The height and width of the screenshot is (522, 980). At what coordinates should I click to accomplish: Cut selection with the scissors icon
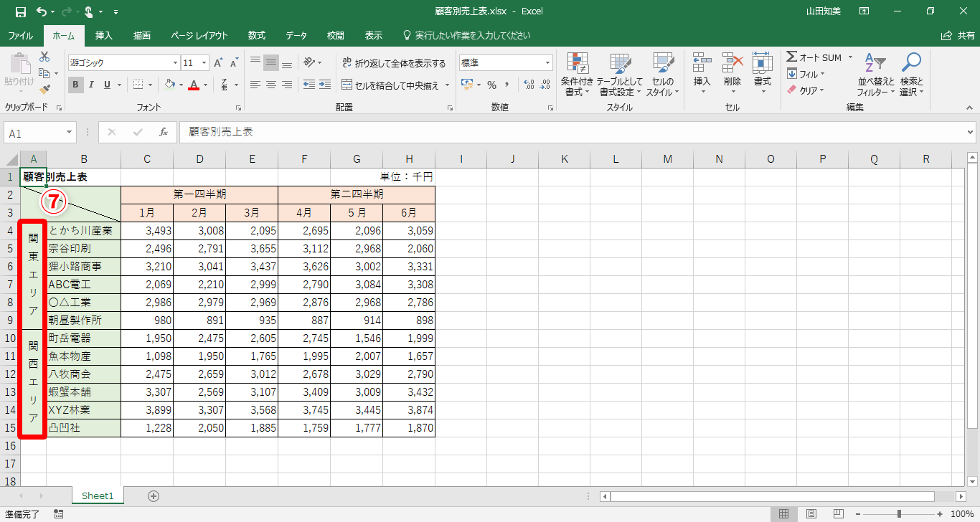(x=44, y=57)
